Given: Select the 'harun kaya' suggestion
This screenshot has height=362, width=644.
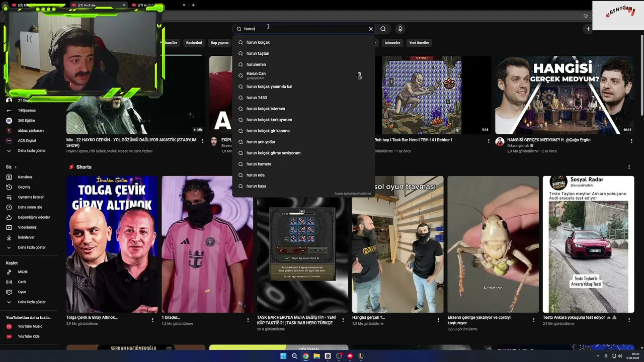Looking at the screenshot, I should 303,186.
